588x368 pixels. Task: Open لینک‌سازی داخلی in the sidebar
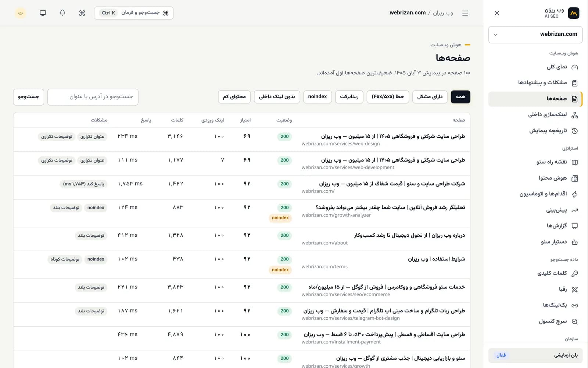(x=535, y=114)
